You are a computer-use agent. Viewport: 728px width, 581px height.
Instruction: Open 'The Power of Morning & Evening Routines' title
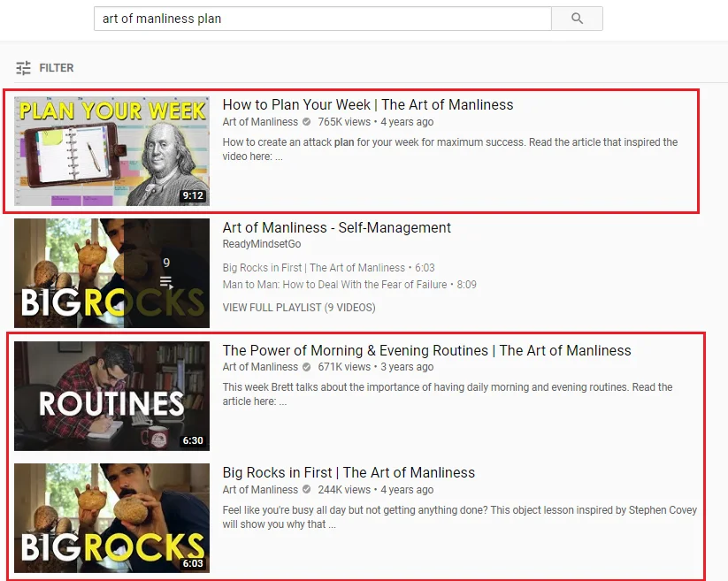point(426,350)
